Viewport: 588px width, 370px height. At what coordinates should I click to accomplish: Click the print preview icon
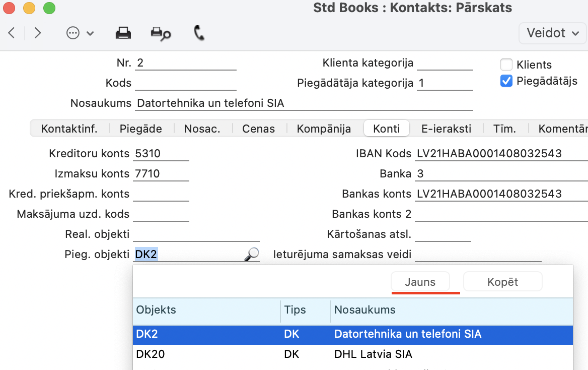point(161,34)
